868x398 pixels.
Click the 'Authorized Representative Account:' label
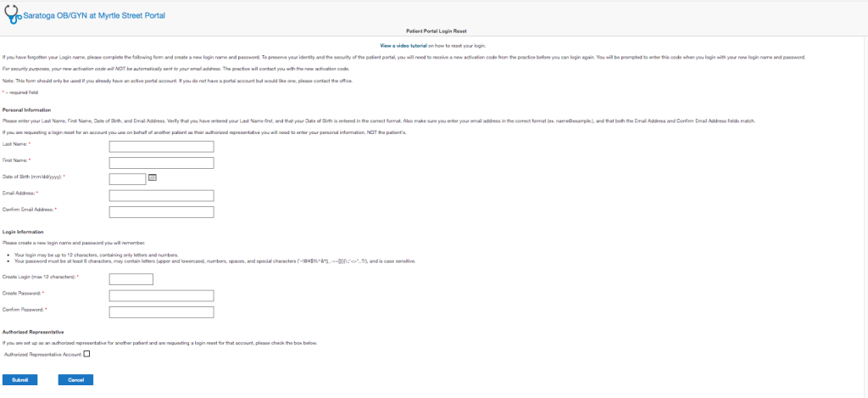tap(43, 354)
